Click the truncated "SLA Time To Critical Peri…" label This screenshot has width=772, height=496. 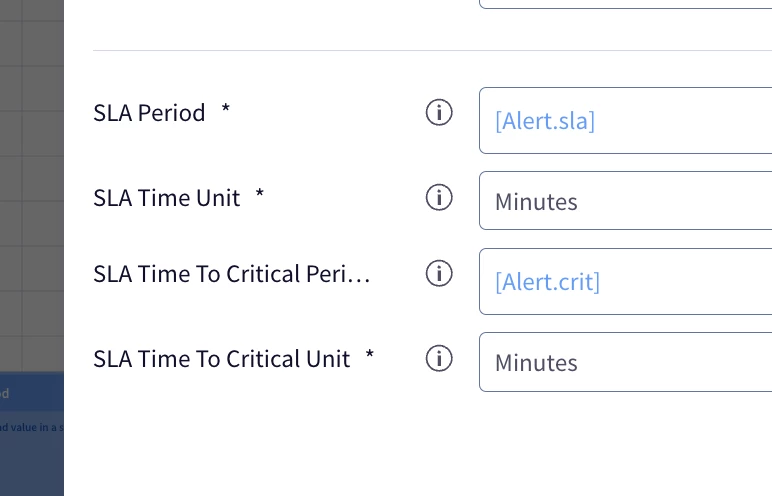click(231, 274)
